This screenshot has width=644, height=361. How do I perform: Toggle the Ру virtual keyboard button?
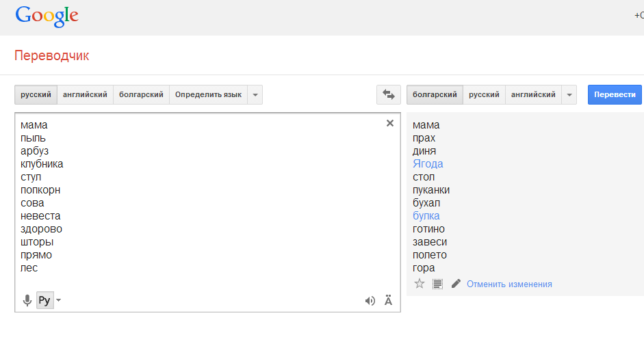tap(44, 300)
